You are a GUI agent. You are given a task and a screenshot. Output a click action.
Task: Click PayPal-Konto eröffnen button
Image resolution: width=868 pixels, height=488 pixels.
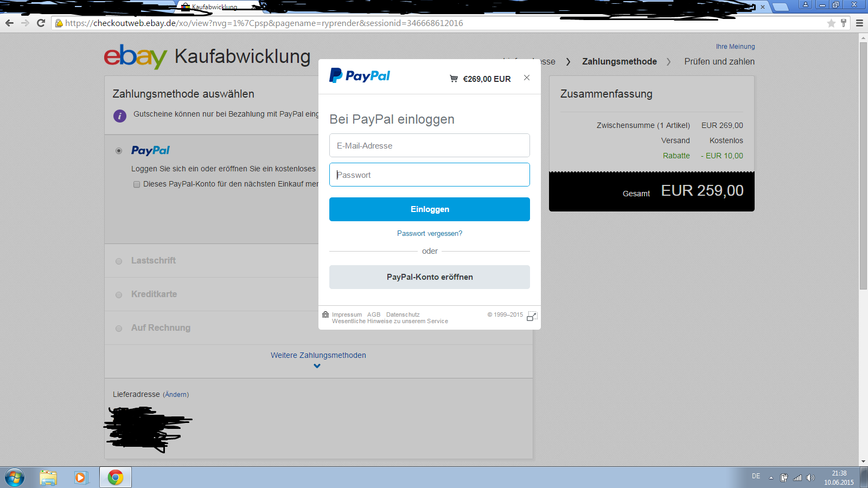429,277
